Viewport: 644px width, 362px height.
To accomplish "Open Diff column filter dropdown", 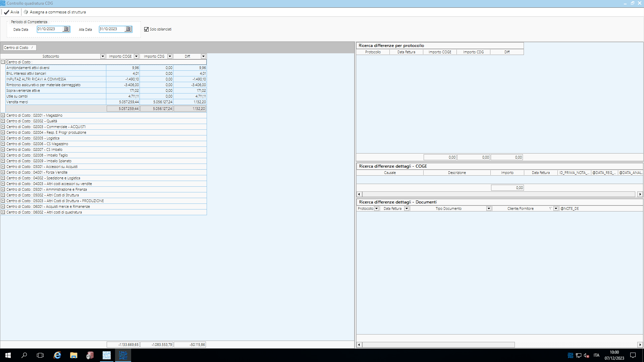I will pos(203,56).
